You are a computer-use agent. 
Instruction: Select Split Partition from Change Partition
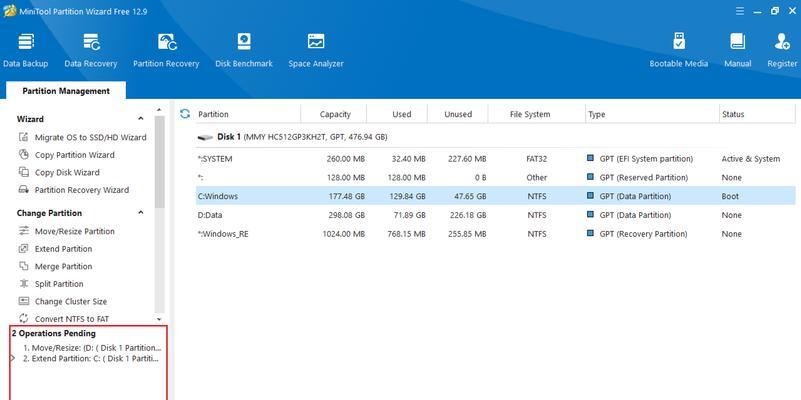tap(59, 284)
